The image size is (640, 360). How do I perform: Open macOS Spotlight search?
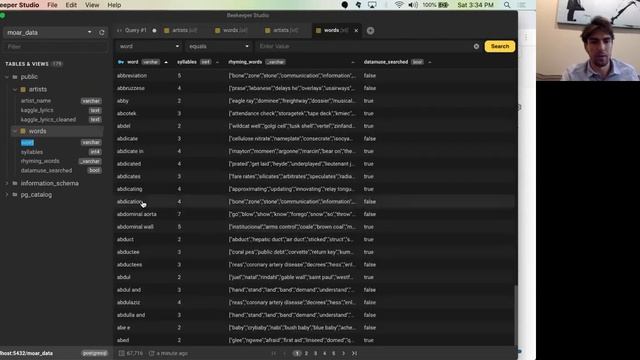(507, 5)
